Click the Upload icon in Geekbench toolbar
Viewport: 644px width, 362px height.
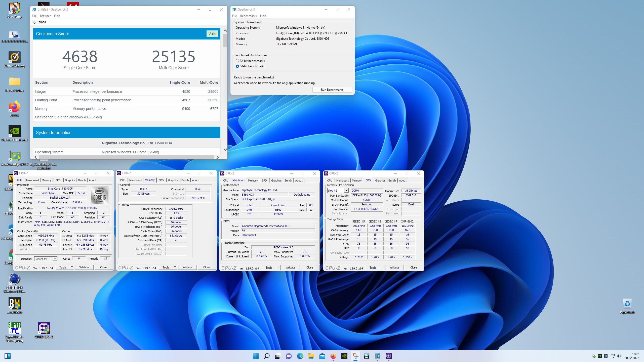click(34, 22)
